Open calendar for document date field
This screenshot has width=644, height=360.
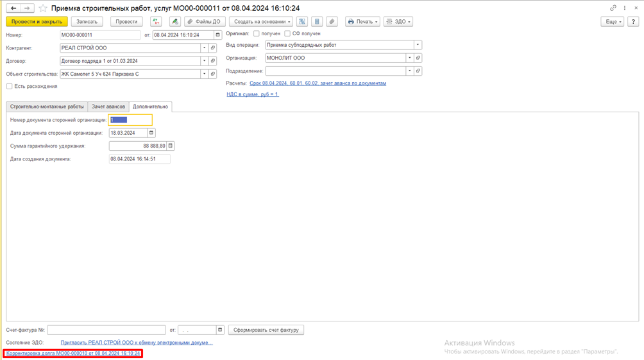(x=217, y=35)
